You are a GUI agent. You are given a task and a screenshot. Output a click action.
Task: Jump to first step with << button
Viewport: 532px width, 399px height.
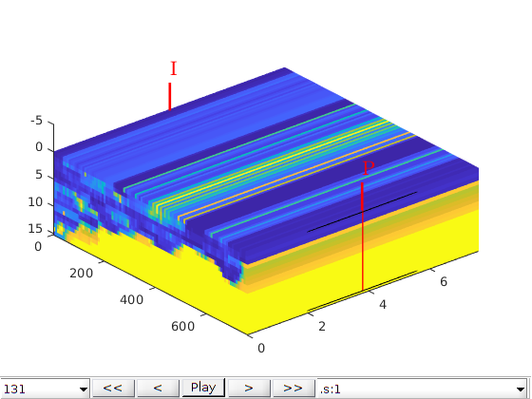tap(113, 388)
